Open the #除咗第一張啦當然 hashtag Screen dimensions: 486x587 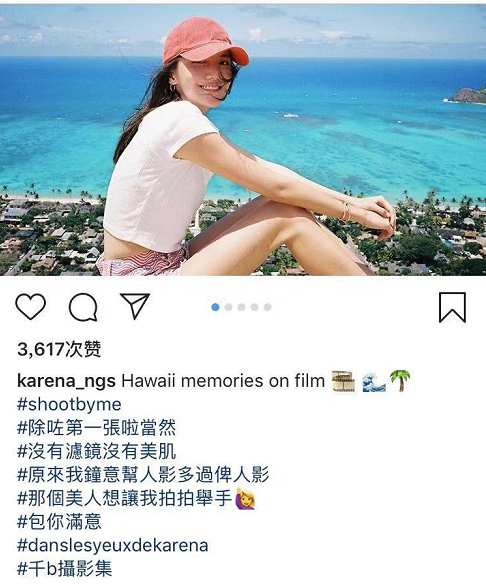[97, 428]
